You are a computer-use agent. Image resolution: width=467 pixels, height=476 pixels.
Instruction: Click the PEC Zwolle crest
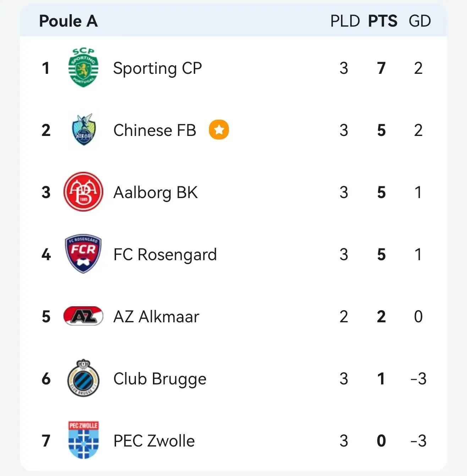[83, 440]
